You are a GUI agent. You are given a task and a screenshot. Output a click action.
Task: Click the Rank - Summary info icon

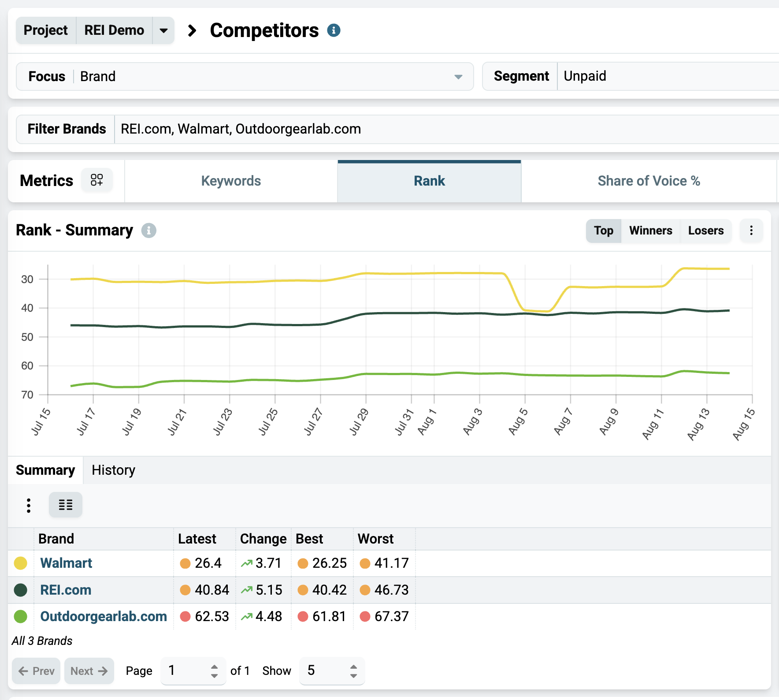pyautogui.click(x=149, y=230)
